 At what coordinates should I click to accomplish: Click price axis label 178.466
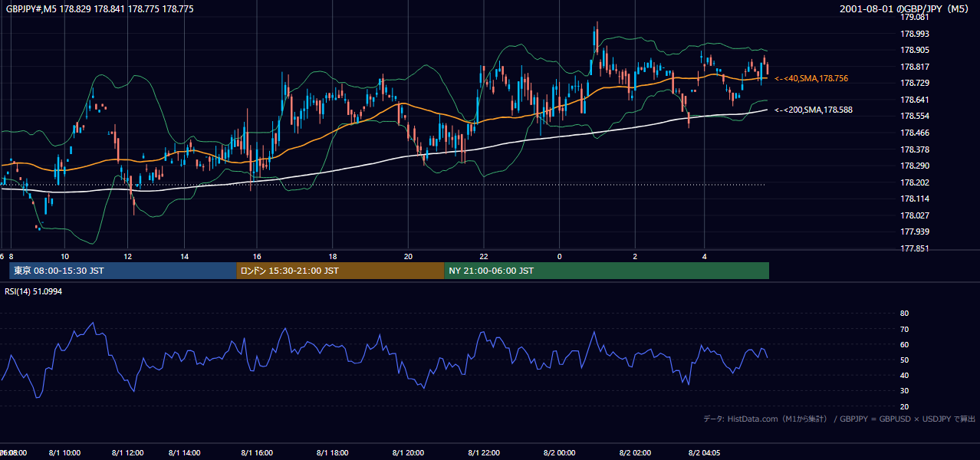[x=914, y=133]
